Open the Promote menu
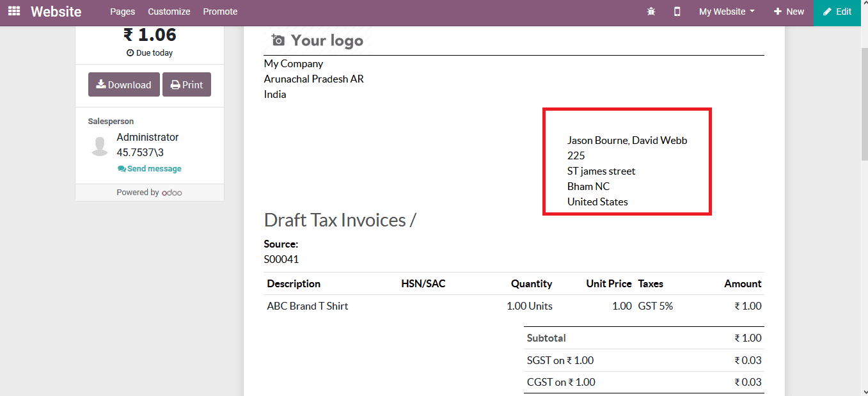The width and height of the screenshot is (868, 396). pyautogui.click(x=220, y=12)
